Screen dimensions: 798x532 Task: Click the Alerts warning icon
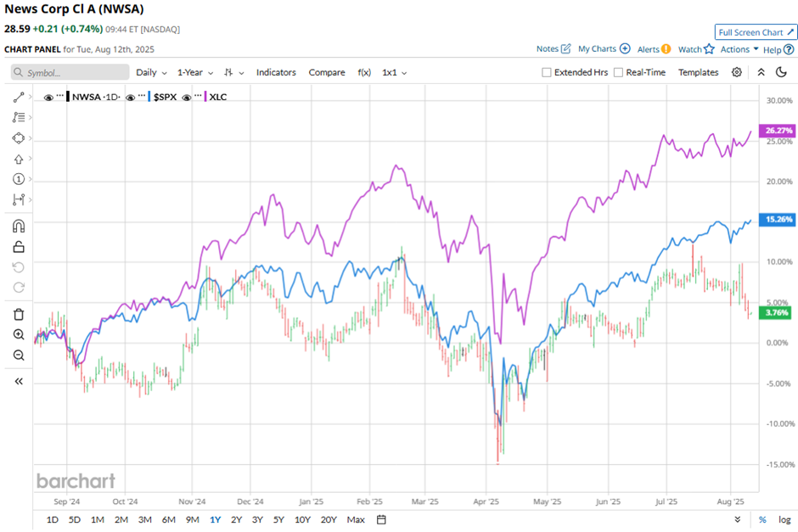[666, 49]
